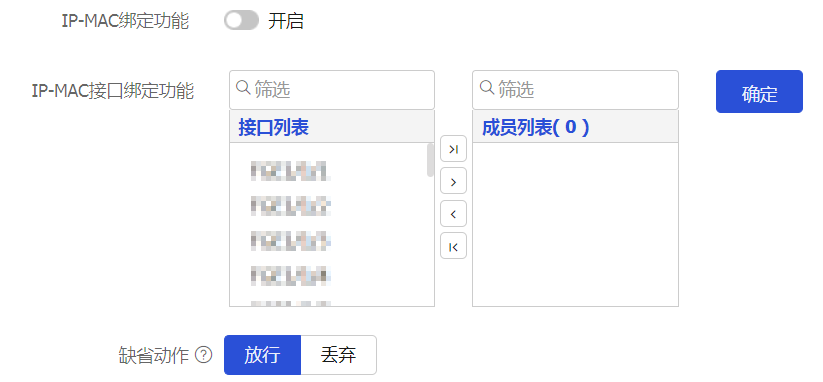Viewport: 823px width, 382px height.
Task: Click the single right arrow to add interface
Action: click(453, 181)
